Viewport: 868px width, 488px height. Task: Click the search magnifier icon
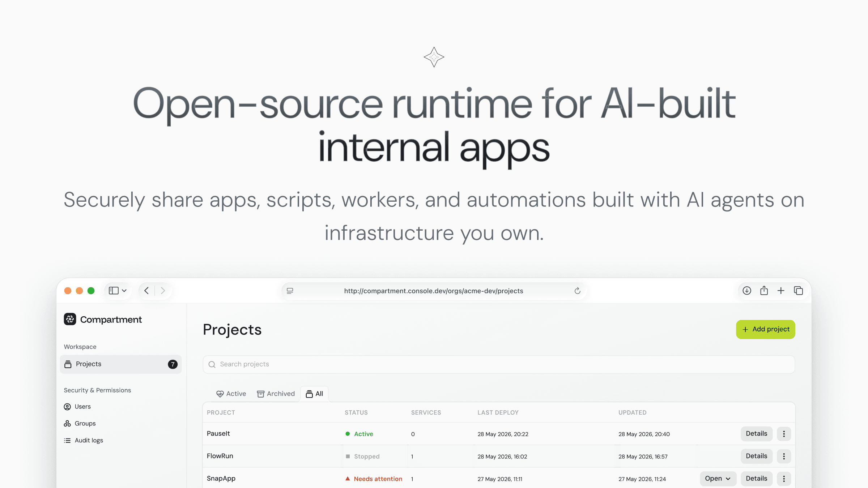point(212,364)
